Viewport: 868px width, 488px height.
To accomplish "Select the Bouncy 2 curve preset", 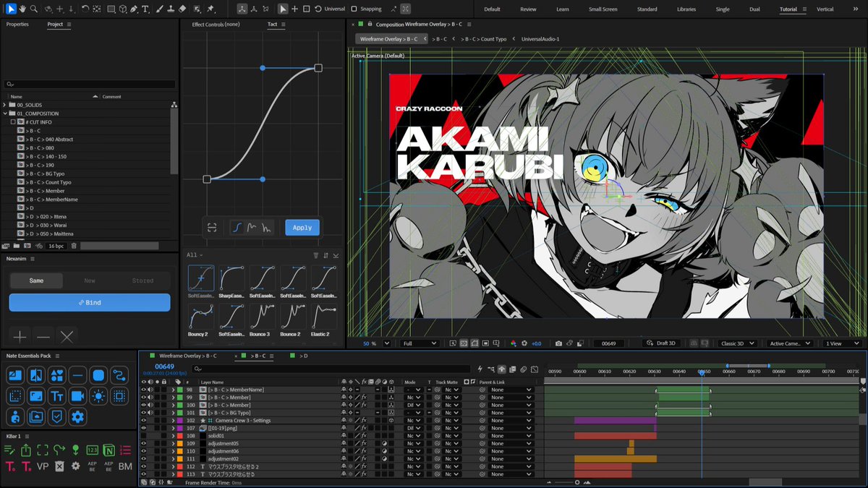I will click(x=201, y=316).
